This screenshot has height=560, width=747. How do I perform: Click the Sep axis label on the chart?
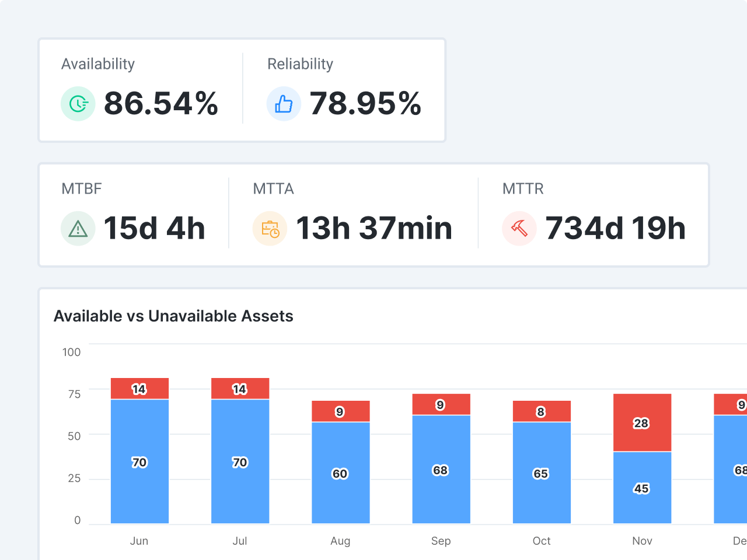click(441, 541)
